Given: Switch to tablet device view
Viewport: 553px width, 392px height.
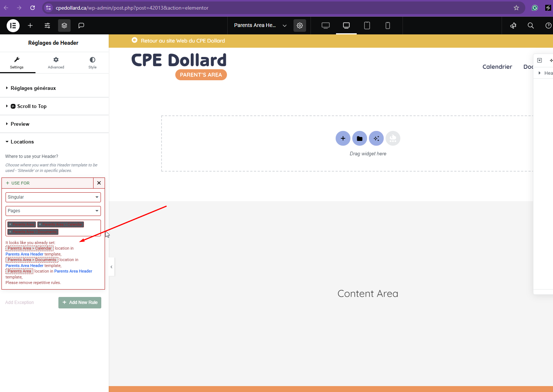Looking at the screenshot, I should pos(367,26).
